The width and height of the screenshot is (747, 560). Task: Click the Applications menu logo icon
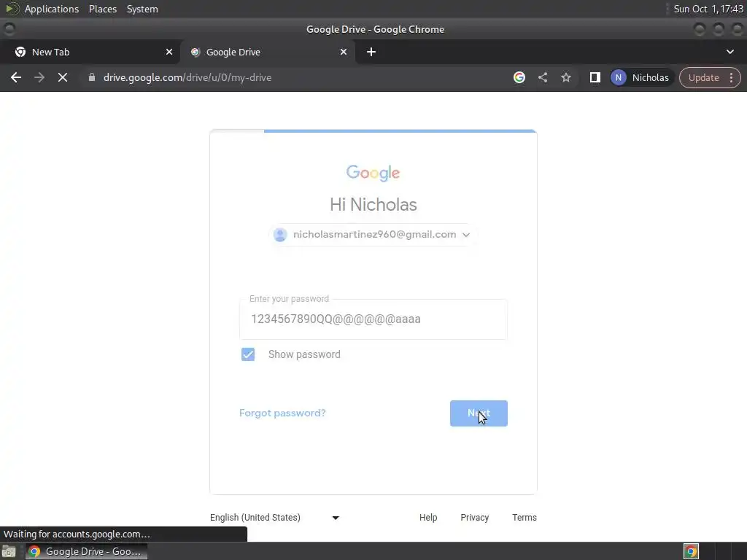pos(12,9)
